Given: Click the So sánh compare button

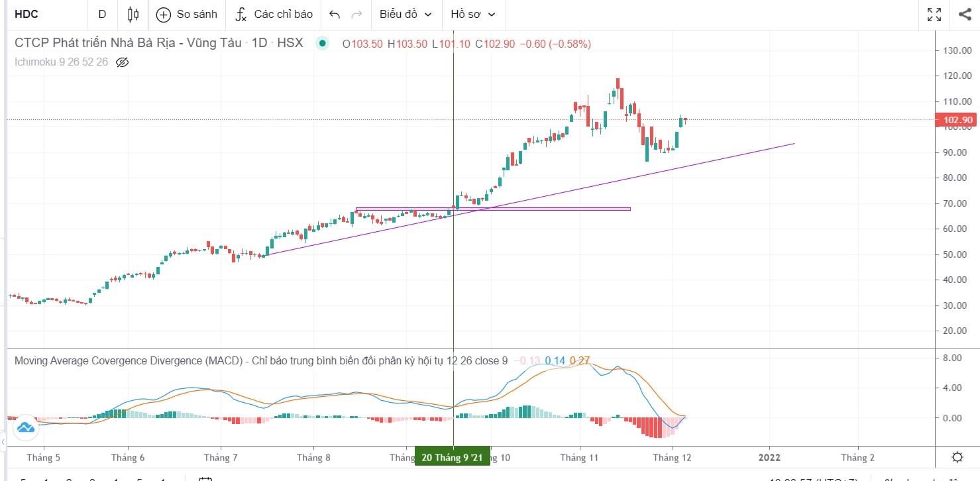Looking at the screenshot, I should pyautogui.click(x=187, y=14).
